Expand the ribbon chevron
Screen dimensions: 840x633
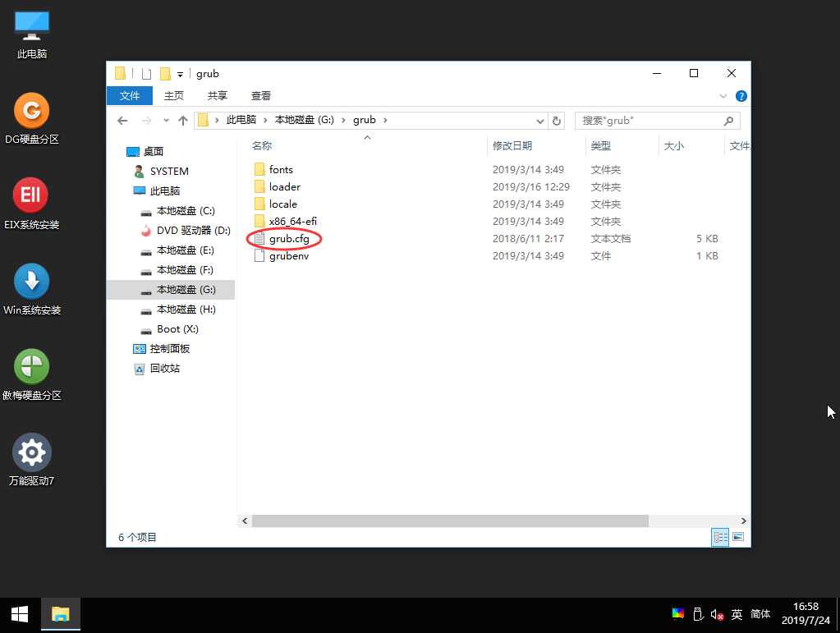(723, 96)
